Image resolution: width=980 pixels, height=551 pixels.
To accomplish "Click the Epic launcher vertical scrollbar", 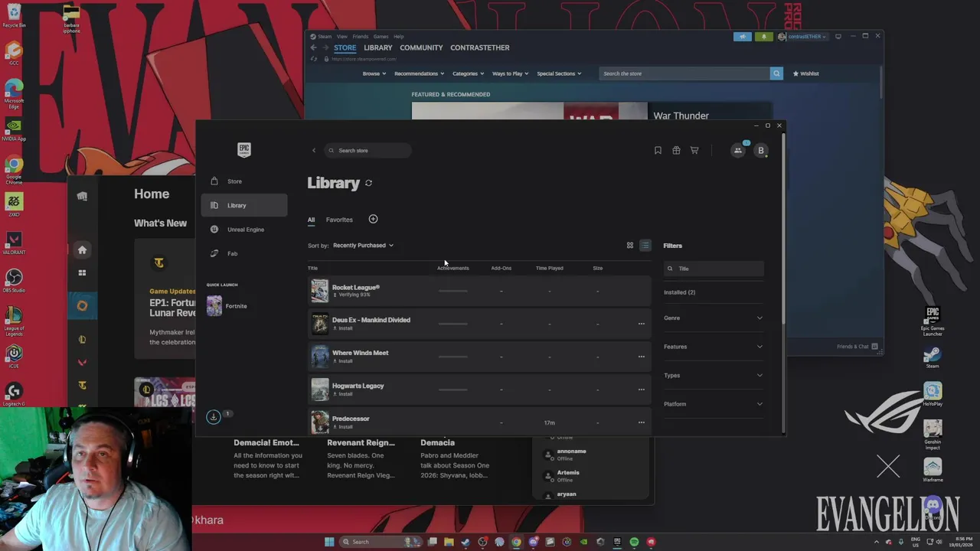I will (x=782, y=230).
